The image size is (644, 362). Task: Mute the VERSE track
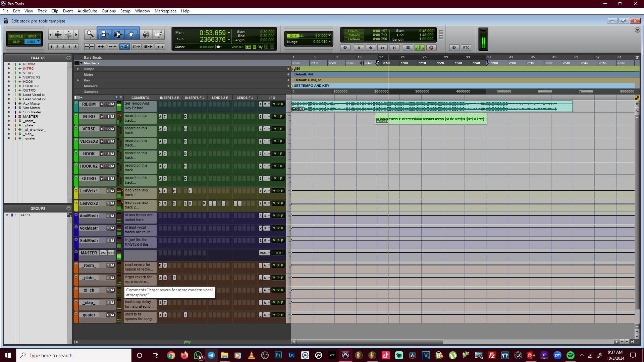coord(112,129)
